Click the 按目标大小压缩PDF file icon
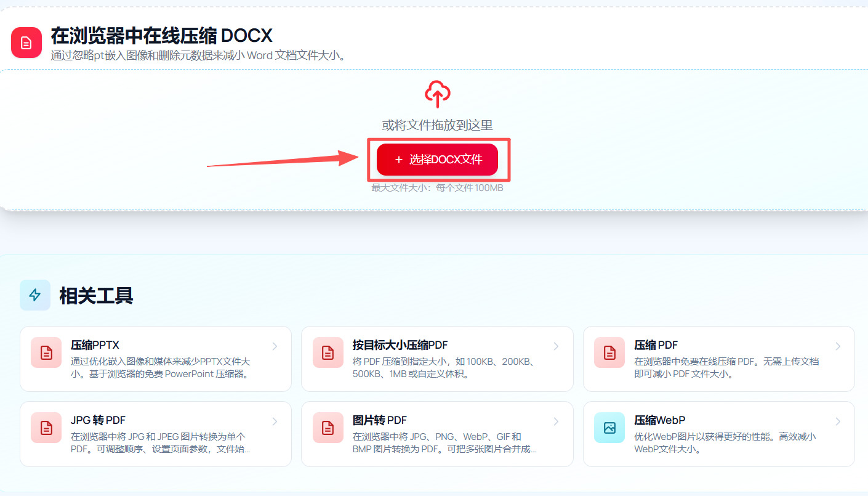Image resolution: width=868 pixels, height=496 pixels. (328, 352)
